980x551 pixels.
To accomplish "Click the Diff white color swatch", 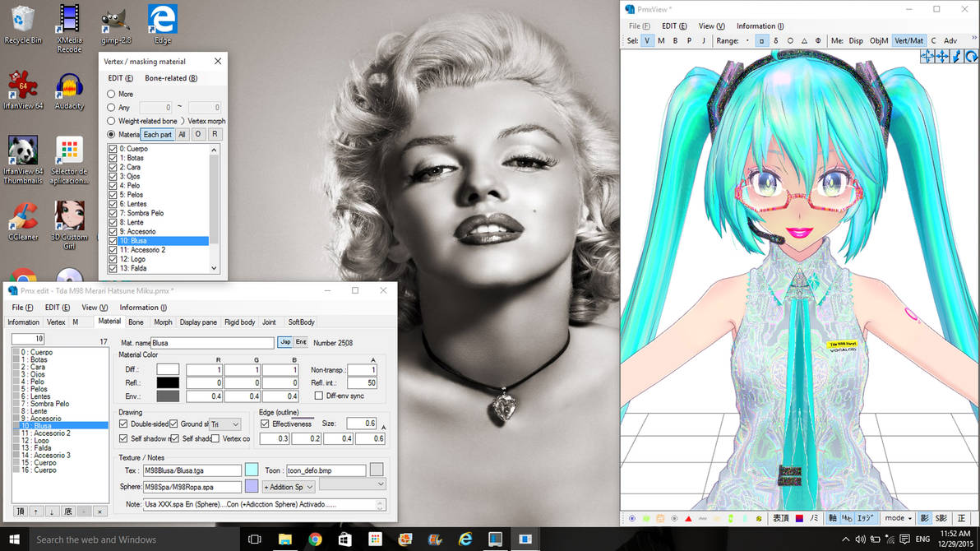I will click(168, 369).
